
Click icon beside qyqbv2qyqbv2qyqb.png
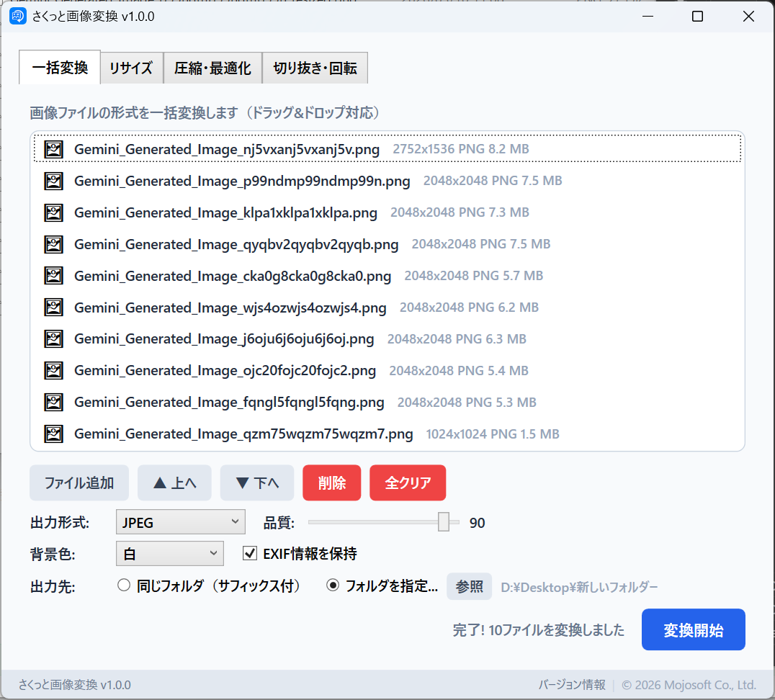click(53, 244)
